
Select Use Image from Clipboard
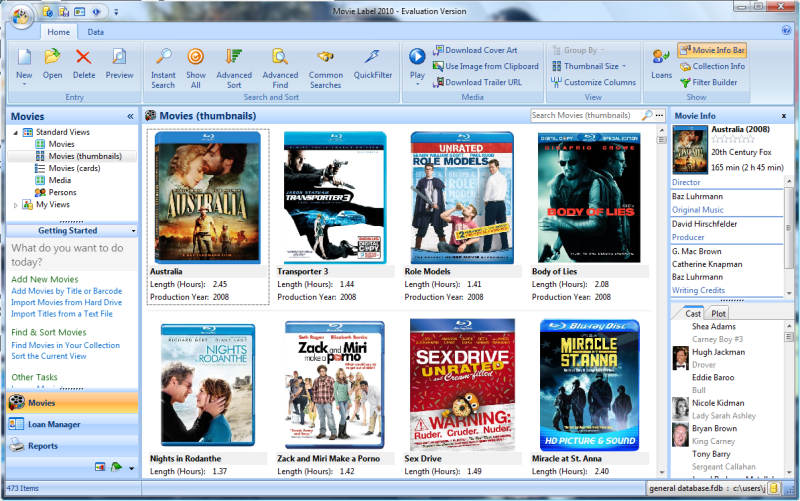(485, 66)
